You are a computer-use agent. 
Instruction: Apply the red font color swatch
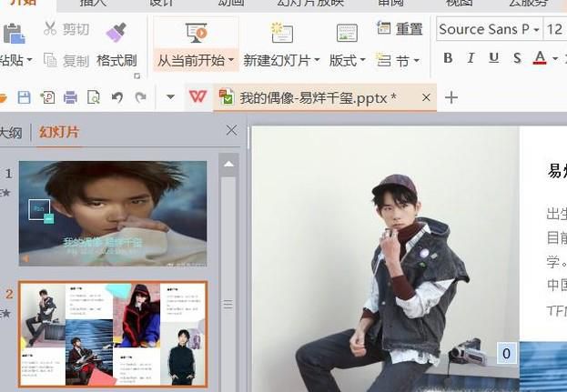540,58
